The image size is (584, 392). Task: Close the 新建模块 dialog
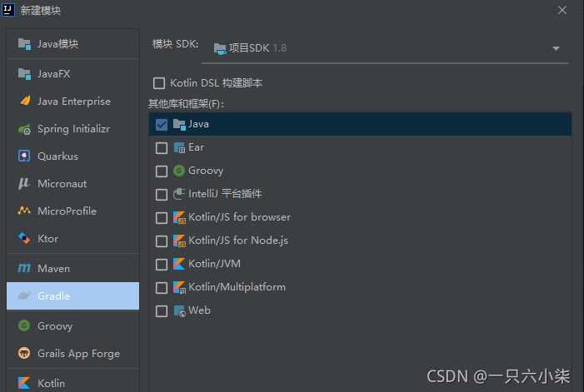[562, 10]
